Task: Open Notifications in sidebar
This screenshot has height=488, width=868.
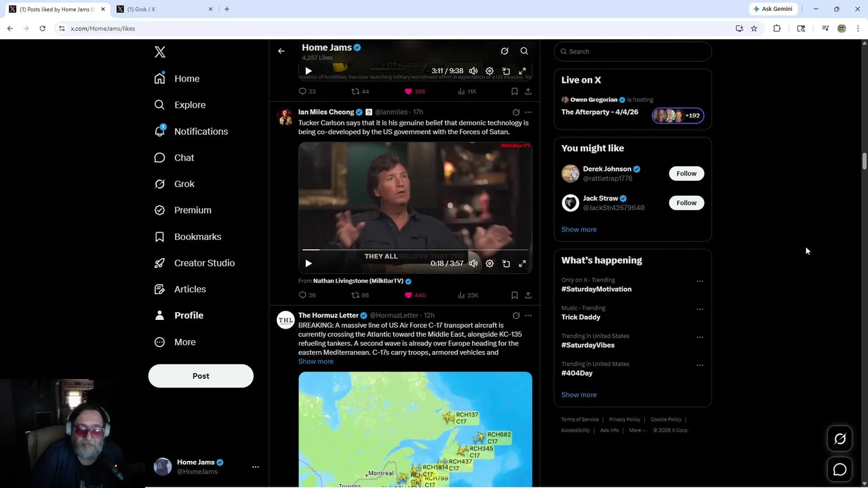Action: point(191,131)
